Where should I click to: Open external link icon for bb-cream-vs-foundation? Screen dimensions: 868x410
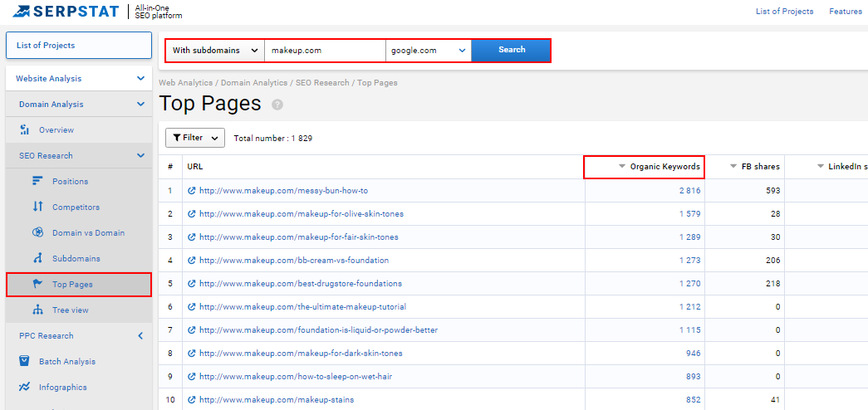coord(192,260)
